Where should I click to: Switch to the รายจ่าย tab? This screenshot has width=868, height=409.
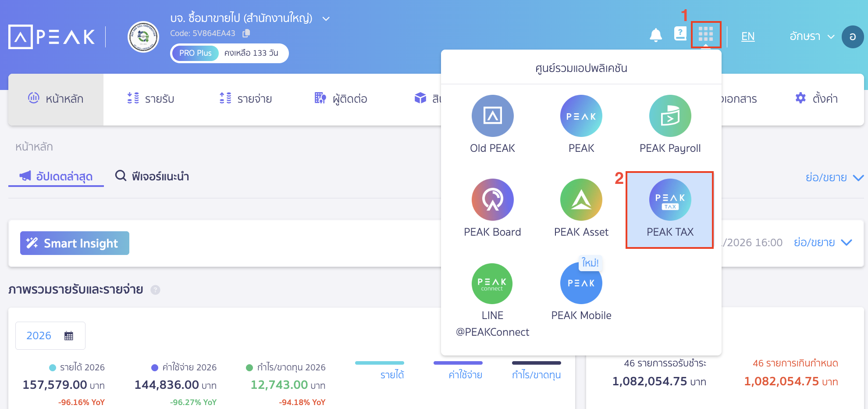246,99
